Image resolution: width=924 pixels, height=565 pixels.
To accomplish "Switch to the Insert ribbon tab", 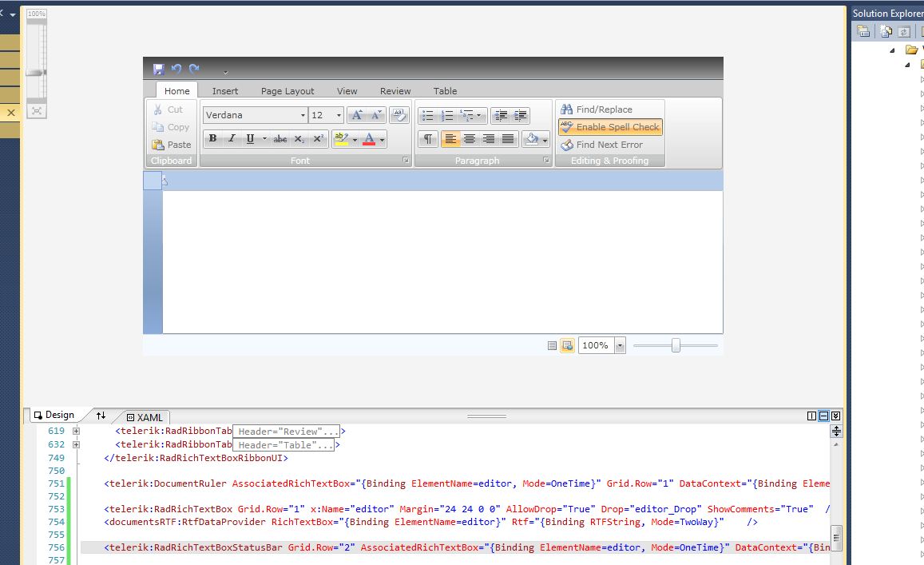I will click(x=225, y=91).
